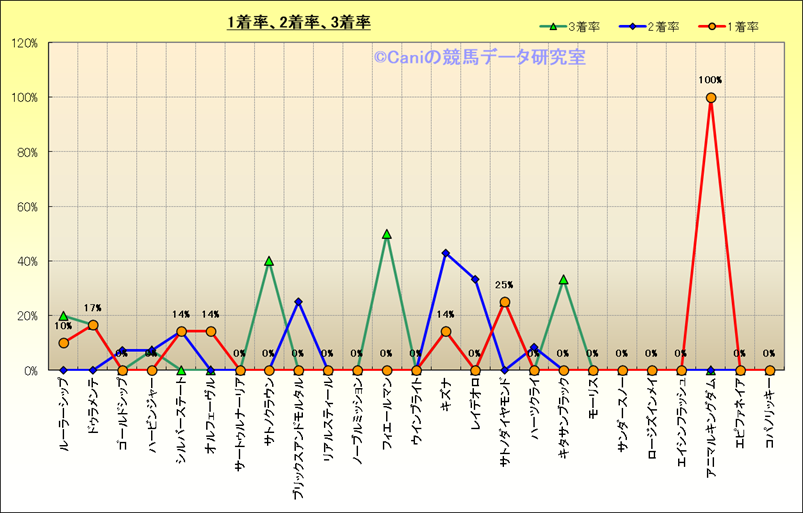Select the green triangle peak at フィエールマン
803x513 pixels.
coord(387,234)
